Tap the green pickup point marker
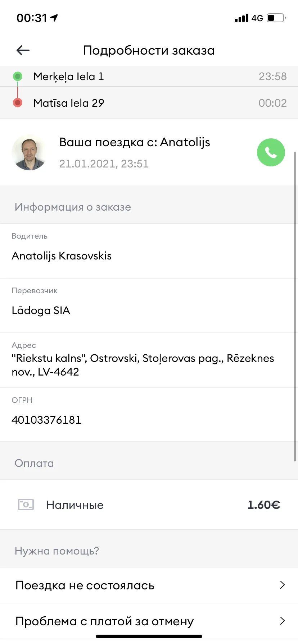The image size is (298, 644). (18, 76)
